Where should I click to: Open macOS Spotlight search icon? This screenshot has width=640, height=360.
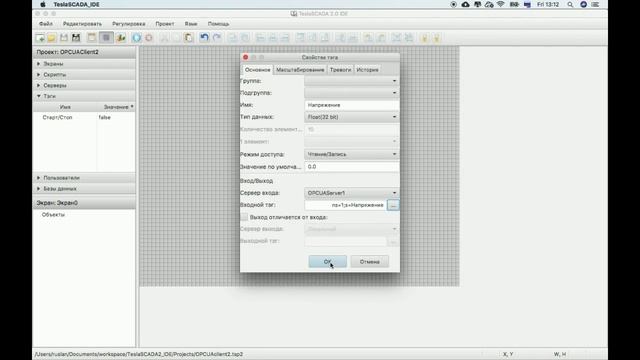pyautogui.click(x=570, y=4)
